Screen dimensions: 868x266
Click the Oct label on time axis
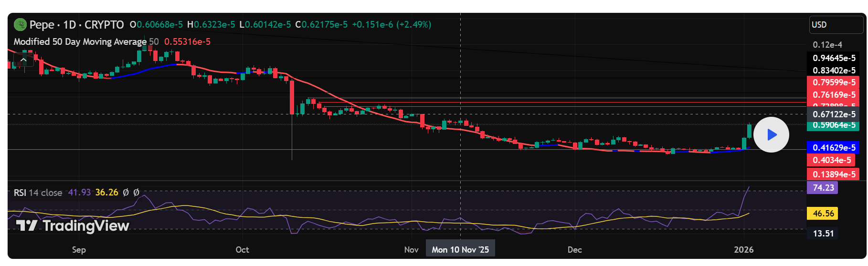point(242,250)
